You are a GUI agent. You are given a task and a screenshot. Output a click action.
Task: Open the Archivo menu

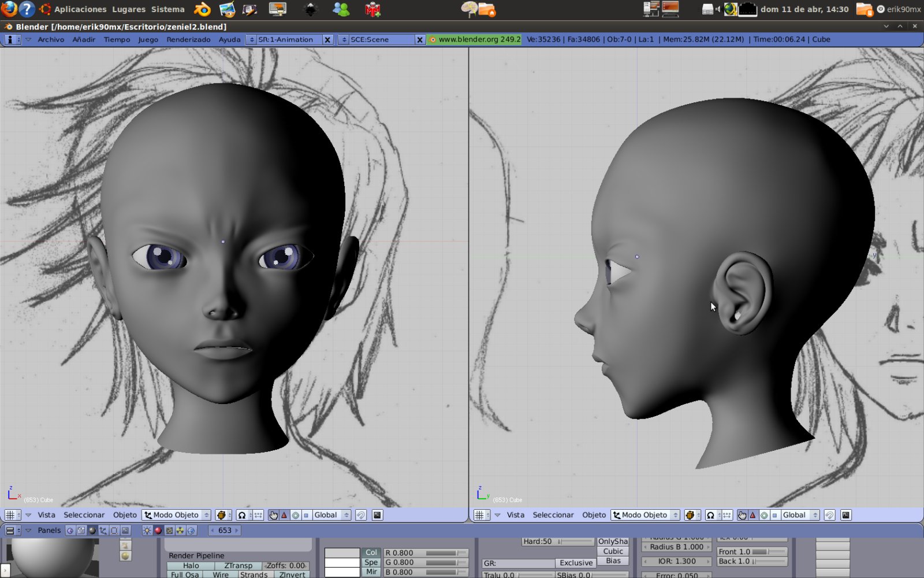tap(51, 39)
